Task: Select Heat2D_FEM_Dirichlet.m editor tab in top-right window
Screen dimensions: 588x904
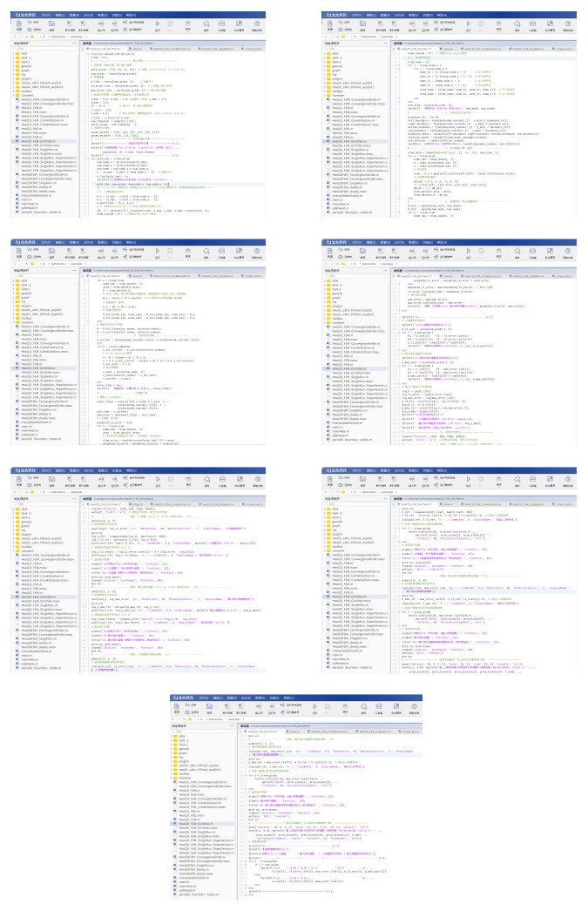Action: [418, 49]
